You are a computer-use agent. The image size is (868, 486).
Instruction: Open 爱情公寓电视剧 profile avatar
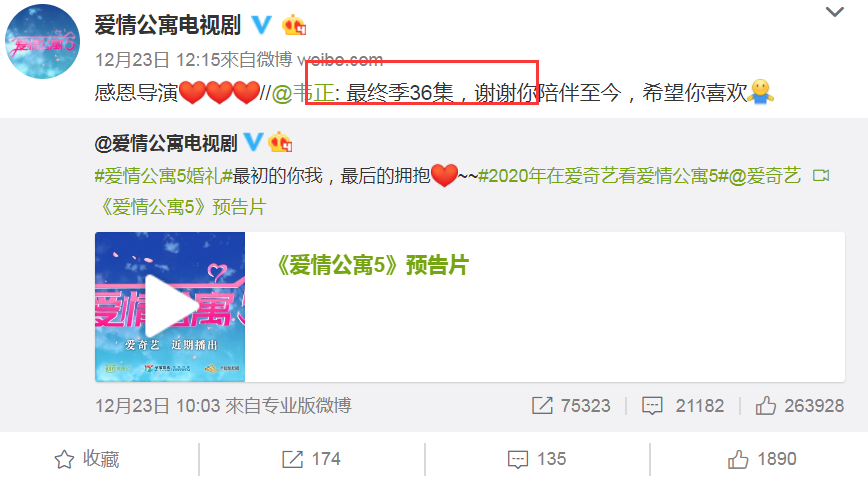pos(42,42)
